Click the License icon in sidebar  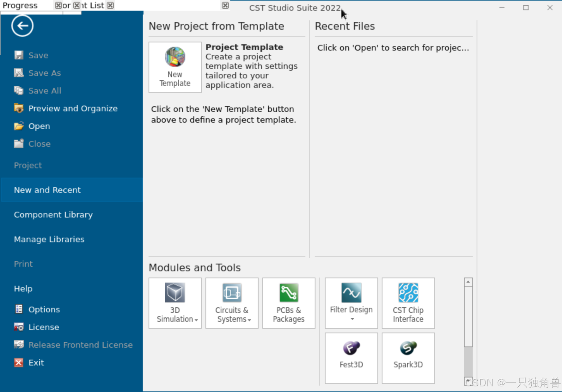19,327
